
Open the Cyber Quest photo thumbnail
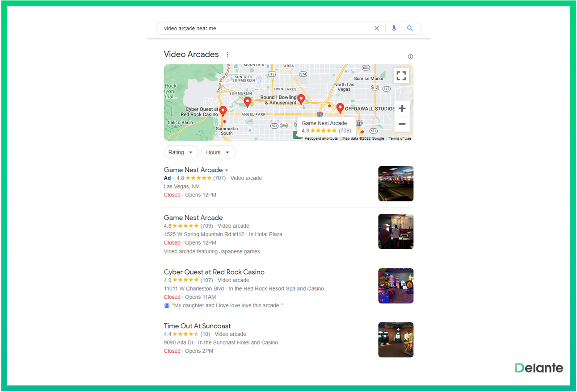(x=396, y=286)
